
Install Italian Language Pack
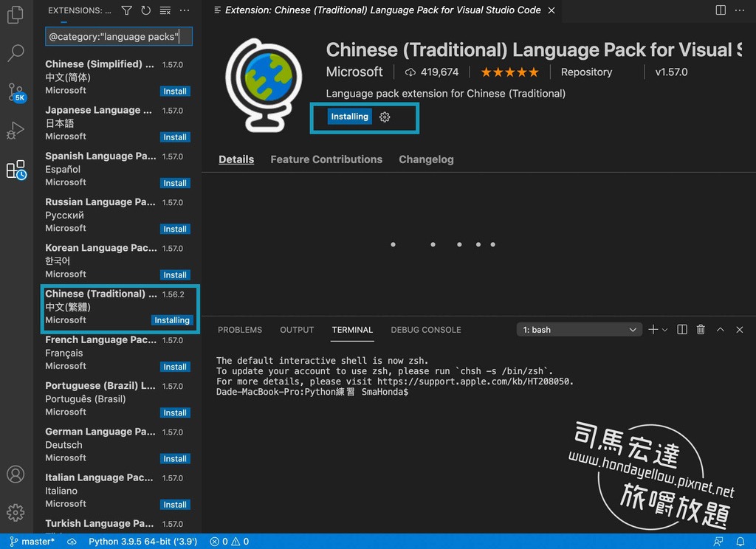point(175,505)
